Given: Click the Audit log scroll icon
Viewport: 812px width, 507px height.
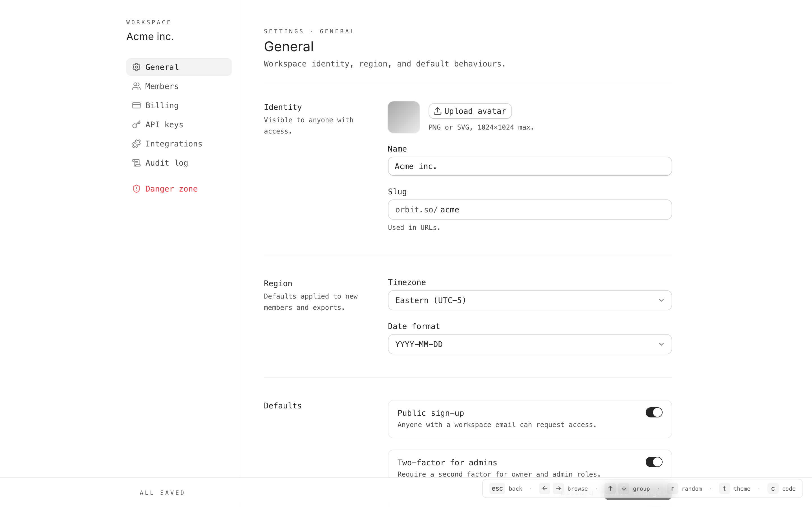Looking at the screenshot, I should pyautogui.click(x=136, y=163).
